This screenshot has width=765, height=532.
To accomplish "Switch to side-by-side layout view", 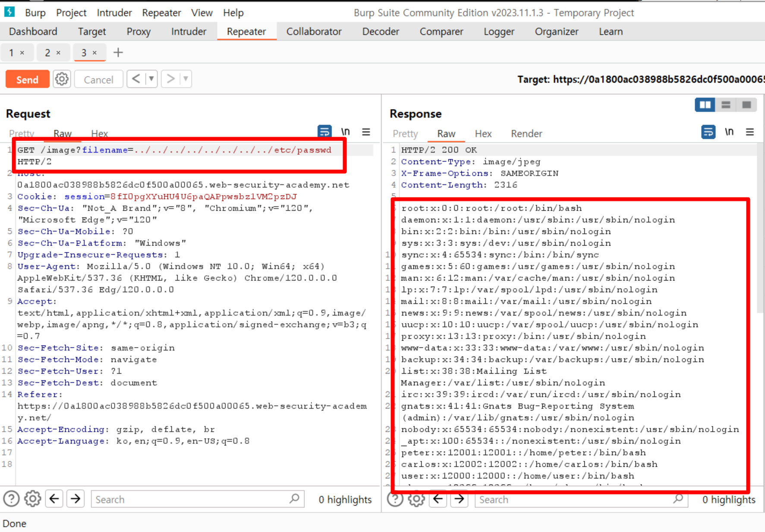I will pyautogui.click(x=705, y=105).
